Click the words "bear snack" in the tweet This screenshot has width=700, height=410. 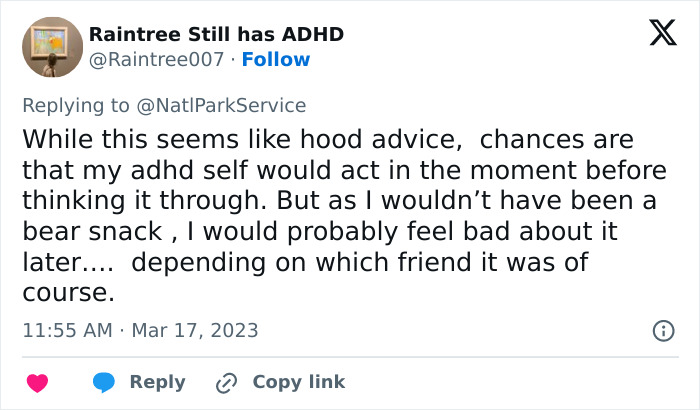[x=90, y=232]
